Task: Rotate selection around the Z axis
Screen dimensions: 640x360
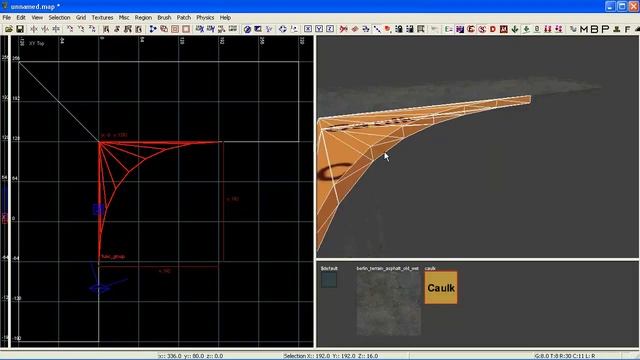Action: [x=92, y=29]
